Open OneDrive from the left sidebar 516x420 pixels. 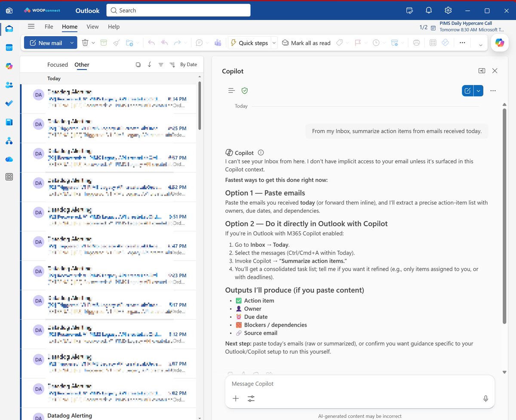click(x=9, y=159)
